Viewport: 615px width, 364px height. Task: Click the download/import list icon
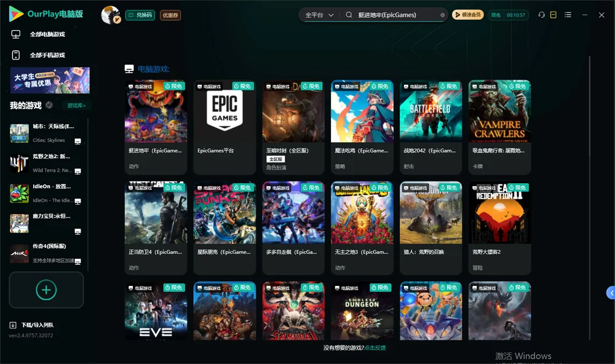[13, 325]
